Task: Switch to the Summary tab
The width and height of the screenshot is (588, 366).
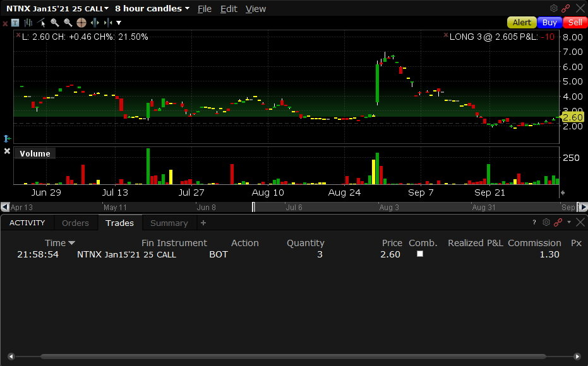Action: (169, 223)
